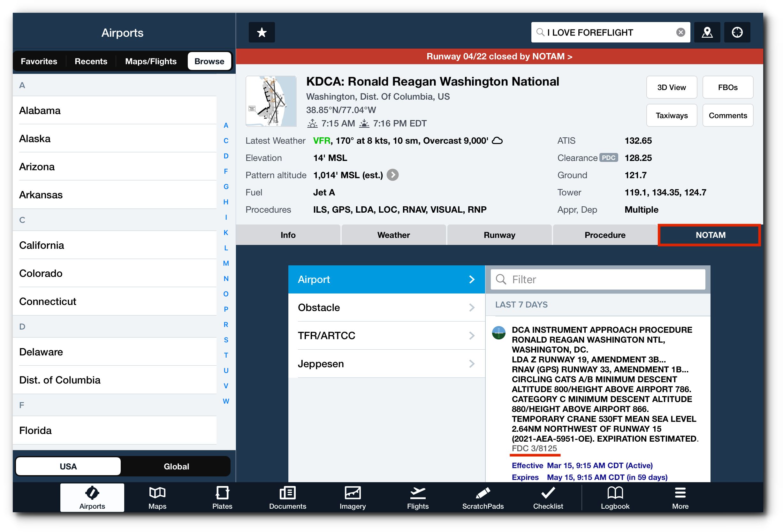The height and width of the screenshot is (532, 783).
Task: Expand the Jeppesen NOTAM category
Action: click(x=386, y=363)
